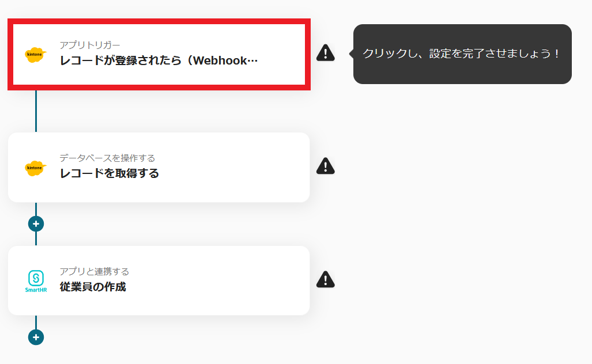Image resolution: width=592 pixels, height=364 pixels.
Task: Add a step between レコードを取得する and 従業員の作成
Action: tap(36, 224)
